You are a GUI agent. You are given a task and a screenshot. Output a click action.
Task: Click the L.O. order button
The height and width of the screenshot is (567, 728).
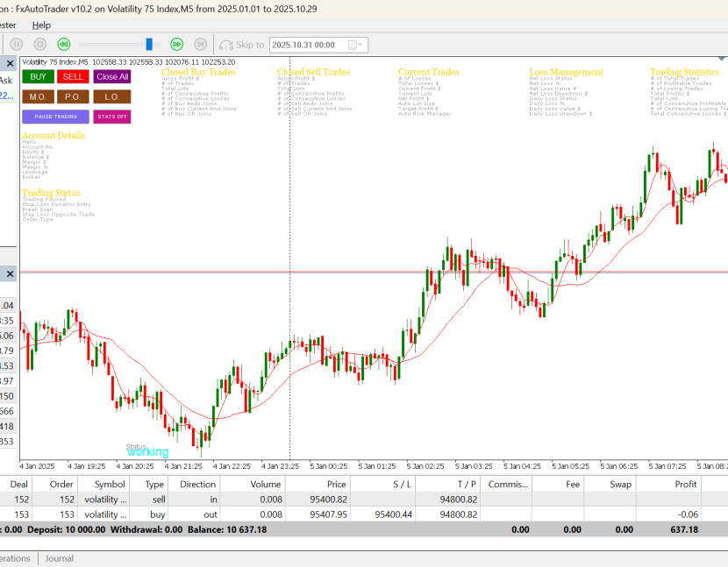tap(112, 96)
